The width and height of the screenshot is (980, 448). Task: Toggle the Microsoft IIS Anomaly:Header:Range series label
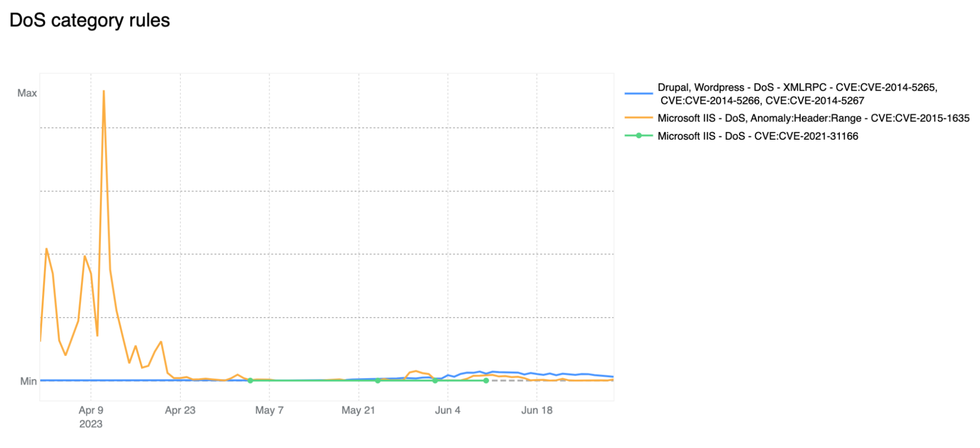[813, 118]
